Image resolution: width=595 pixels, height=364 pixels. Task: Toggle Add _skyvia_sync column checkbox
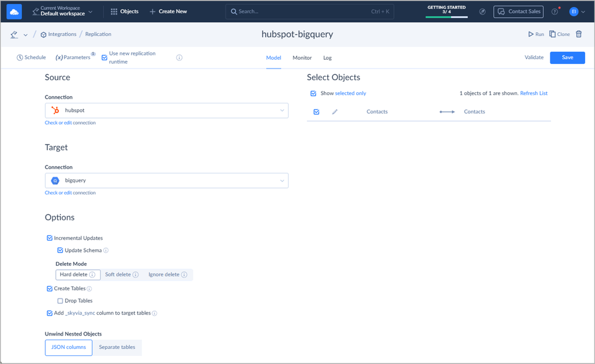click(x=50, y=313)
